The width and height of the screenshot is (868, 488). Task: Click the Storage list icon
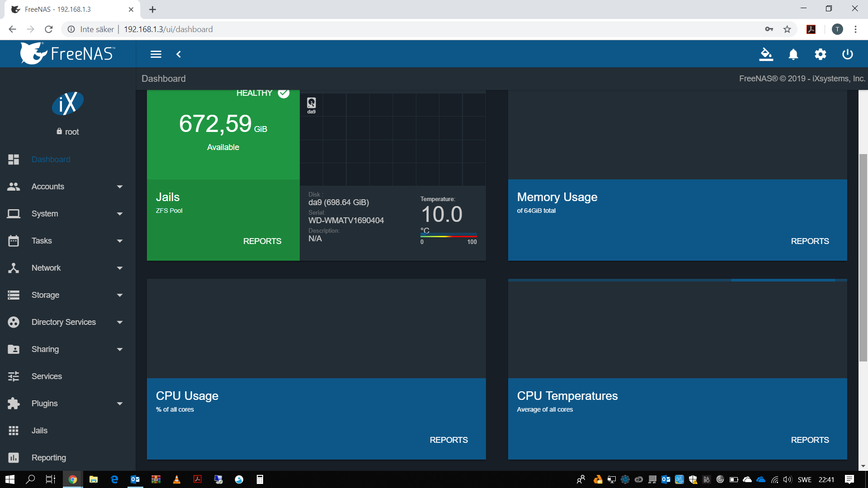point(14,295)
